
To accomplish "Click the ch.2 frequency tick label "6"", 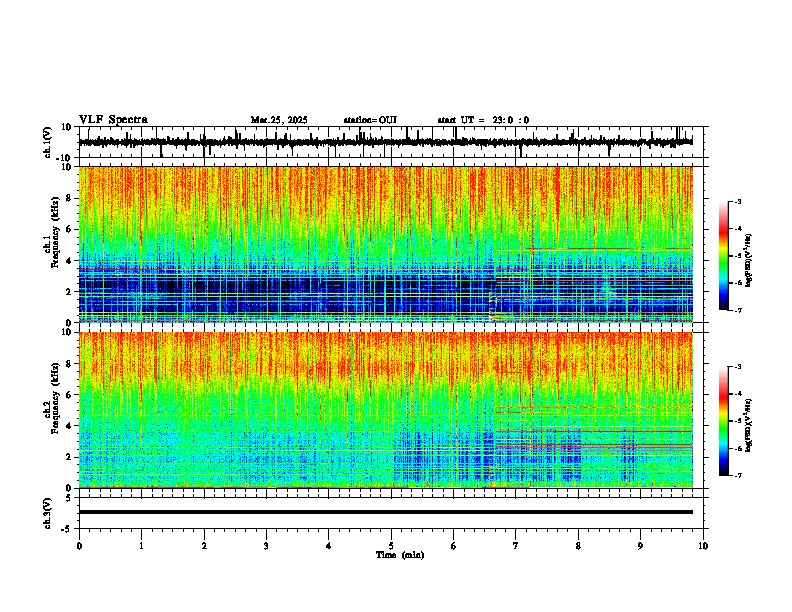I will 70,395.
